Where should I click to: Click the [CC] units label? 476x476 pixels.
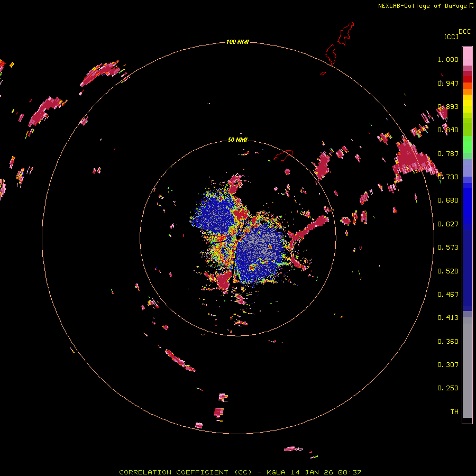coord(451,36)
